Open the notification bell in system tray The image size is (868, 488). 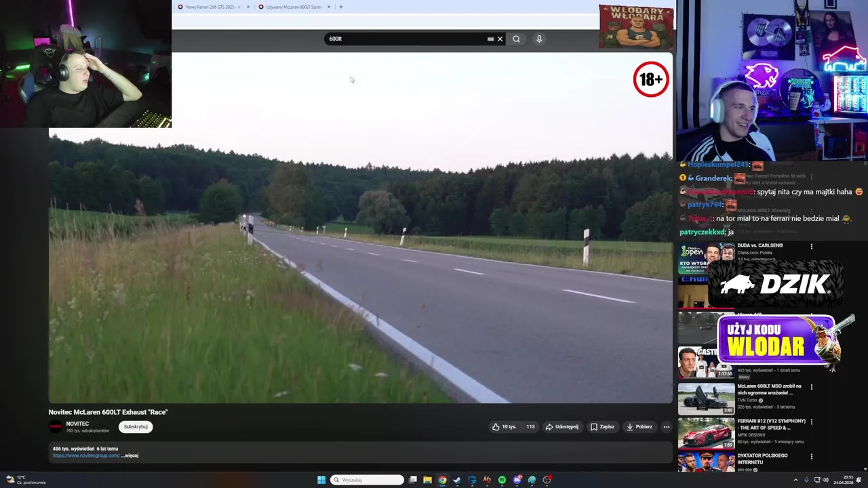[x=859, y=480]
